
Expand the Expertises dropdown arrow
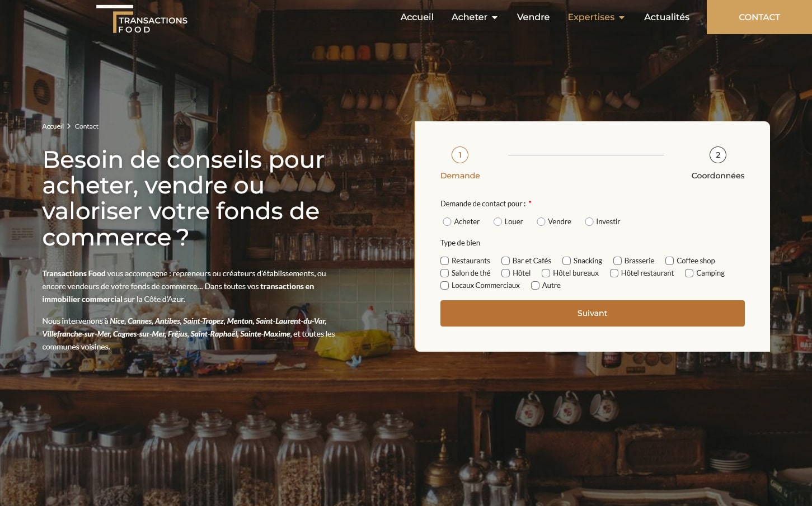pos(622,18)
